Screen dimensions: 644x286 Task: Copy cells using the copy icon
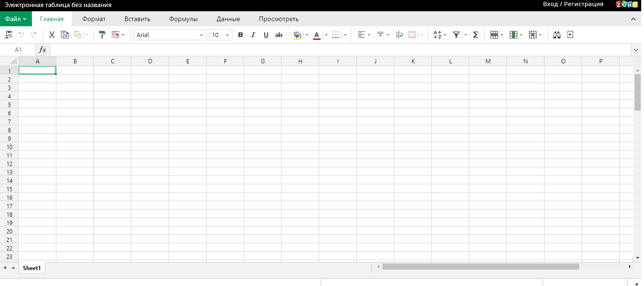tap(65, 35)
